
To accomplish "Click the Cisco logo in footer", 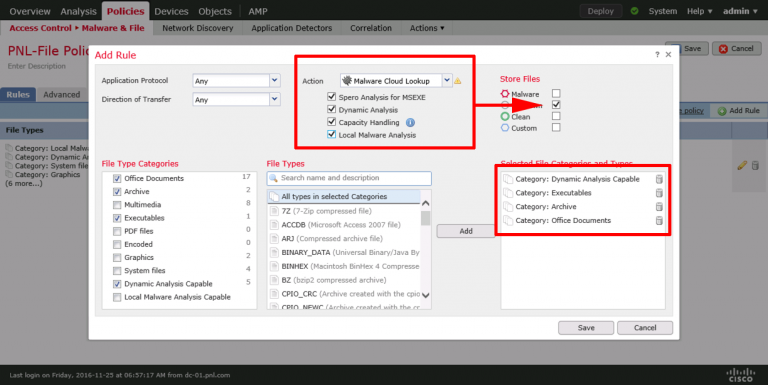I will point(741,375).
